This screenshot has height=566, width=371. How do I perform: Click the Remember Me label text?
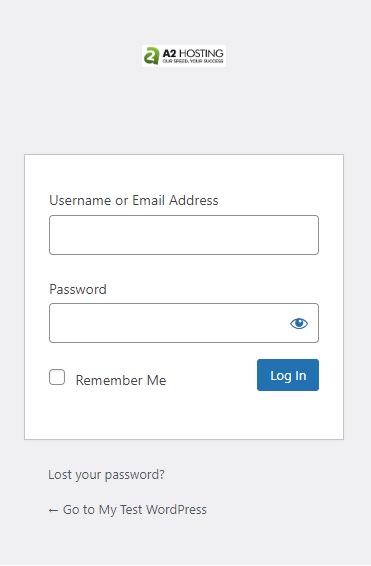click(x=121, y=380)
